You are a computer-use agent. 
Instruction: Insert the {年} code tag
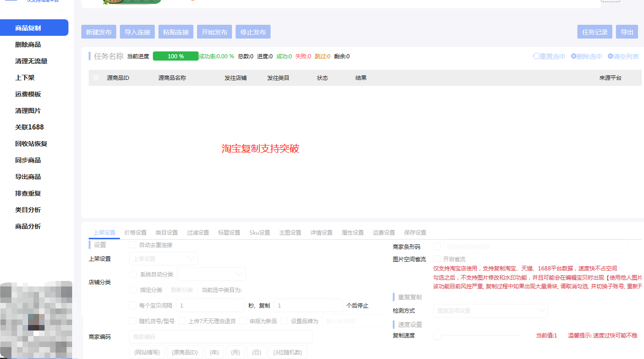click(214, 352)
